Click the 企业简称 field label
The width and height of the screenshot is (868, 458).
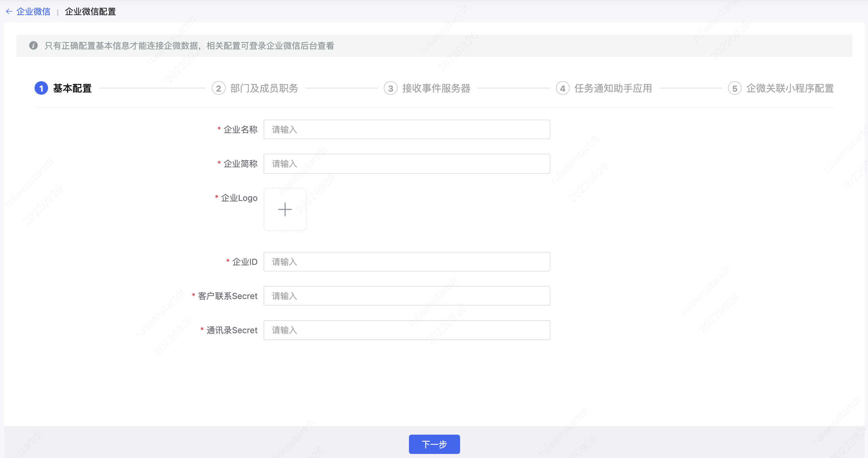click(240, 164)
